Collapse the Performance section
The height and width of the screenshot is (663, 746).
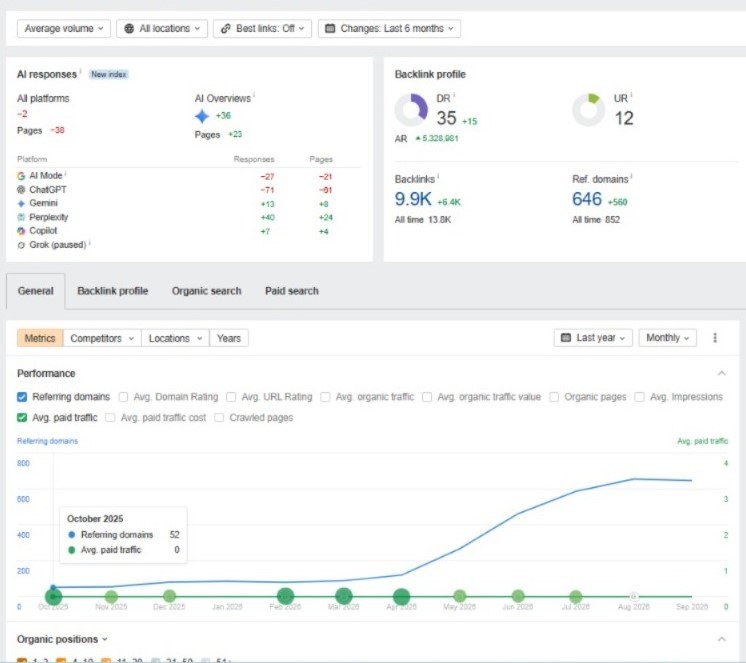(722, 373)
